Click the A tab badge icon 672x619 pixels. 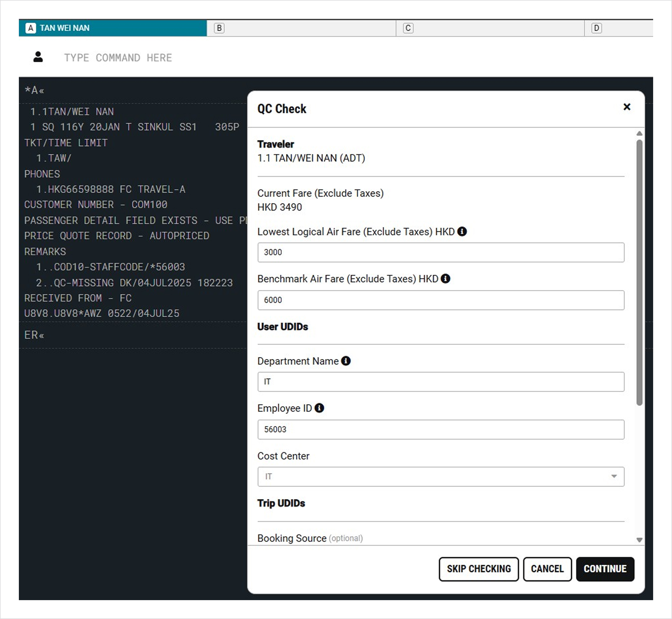(30, 28)
